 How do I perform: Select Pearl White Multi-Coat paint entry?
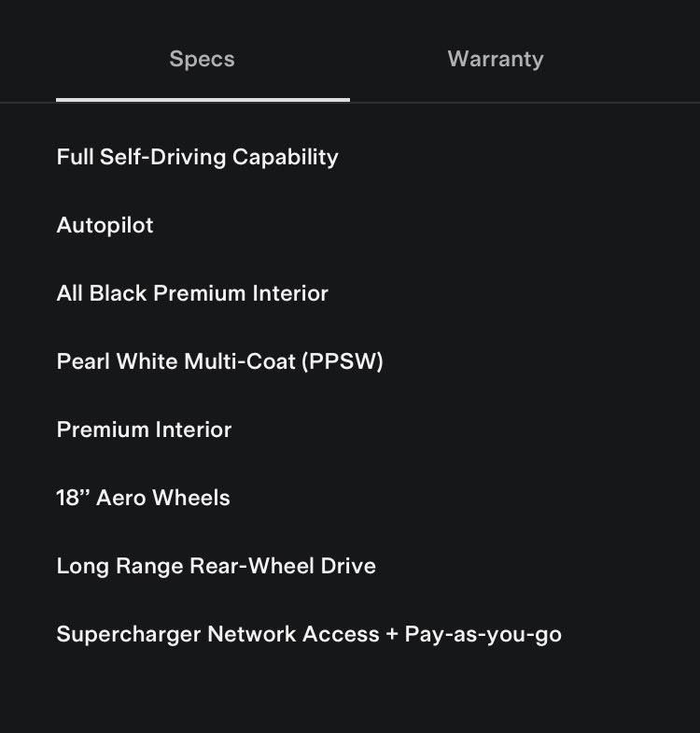point(219,361)
